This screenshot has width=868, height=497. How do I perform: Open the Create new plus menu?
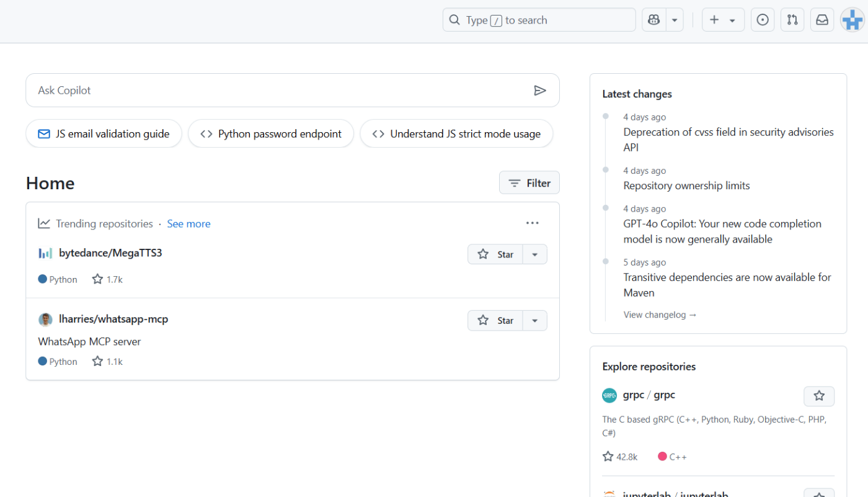click(723, 20)
